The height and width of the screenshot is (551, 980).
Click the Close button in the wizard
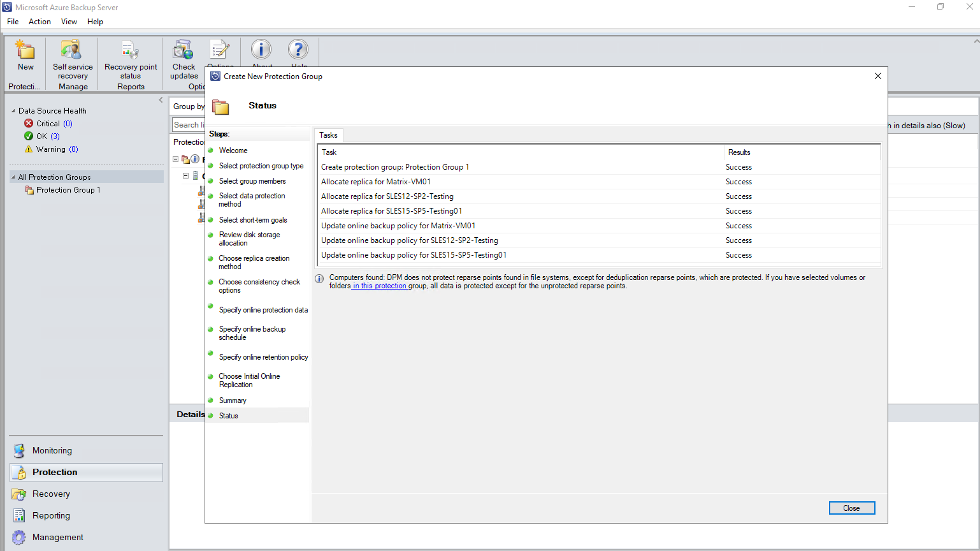pos(852,508)
